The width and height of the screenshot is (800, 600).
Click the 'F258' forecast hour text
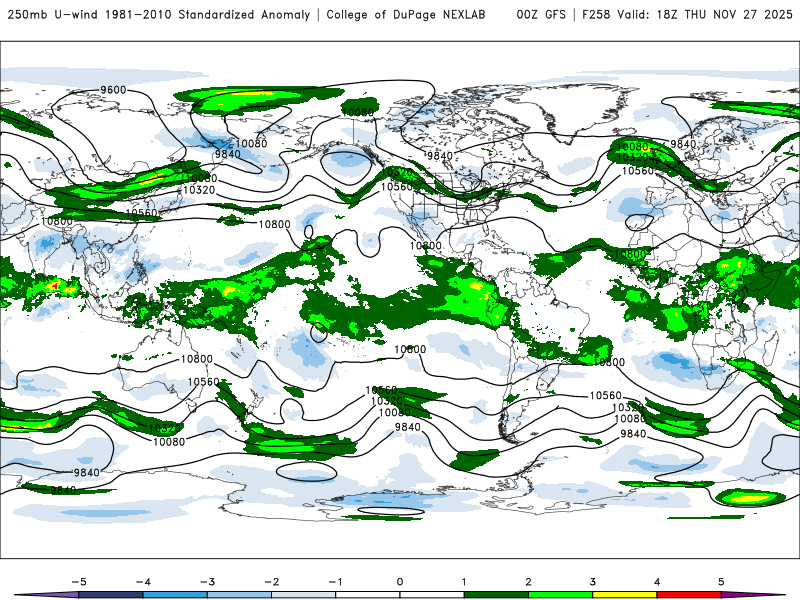[596, 14]
